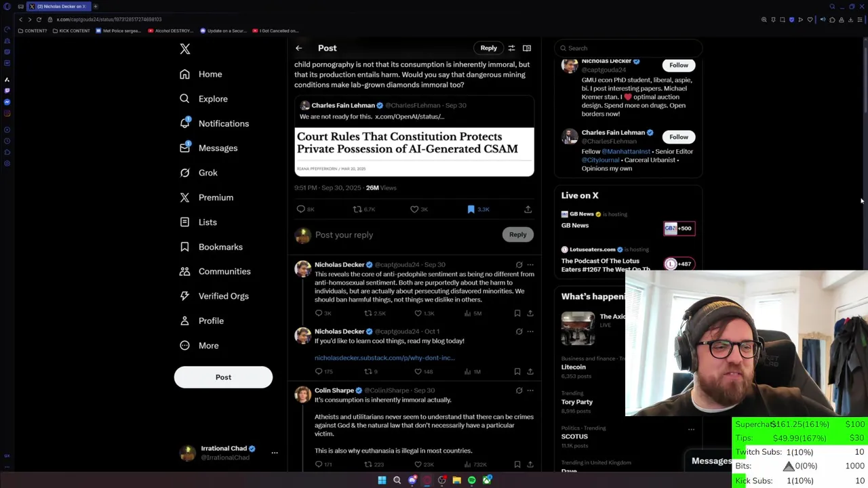Open account switcher menu next to Irrational Chad
Image resolution: width=868 pixels, height=488 pixels.
[x=275, y=453]
